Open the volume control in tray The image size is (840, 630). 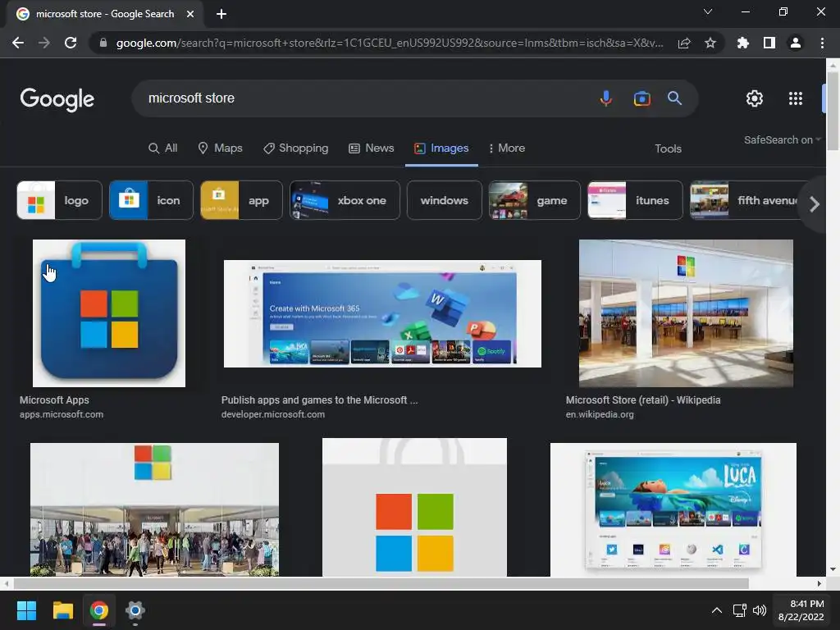[760, 610]
